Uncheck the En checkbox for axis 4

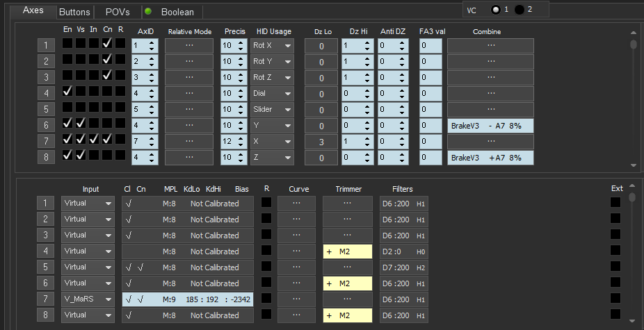point(67,91)
